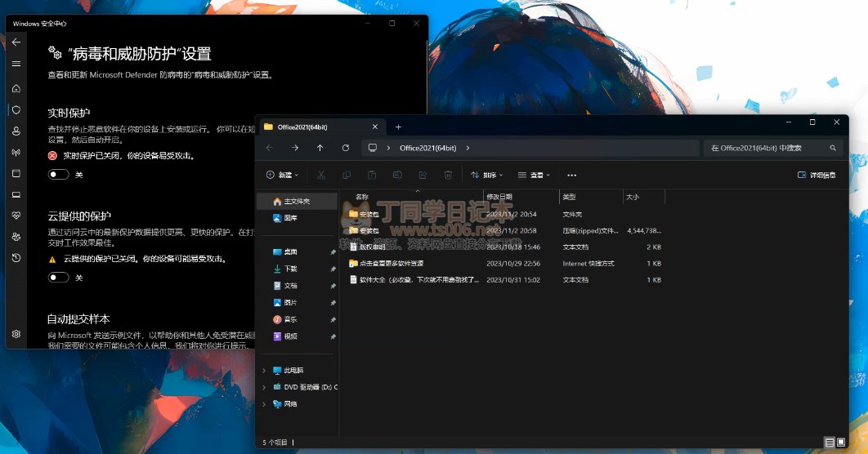Click Explorer forward arrow
The height and width of the screenshot is (454, 868).
pos(294,148)
